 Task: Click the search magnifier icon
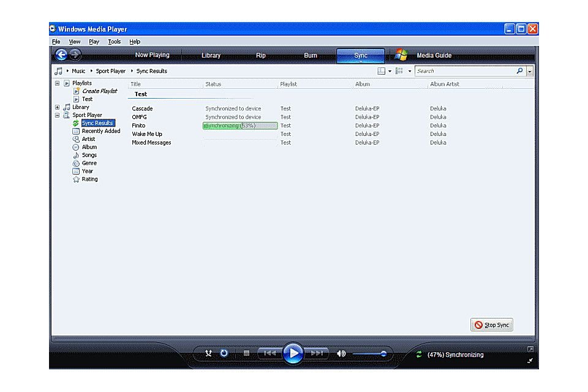tap(520, 70)
